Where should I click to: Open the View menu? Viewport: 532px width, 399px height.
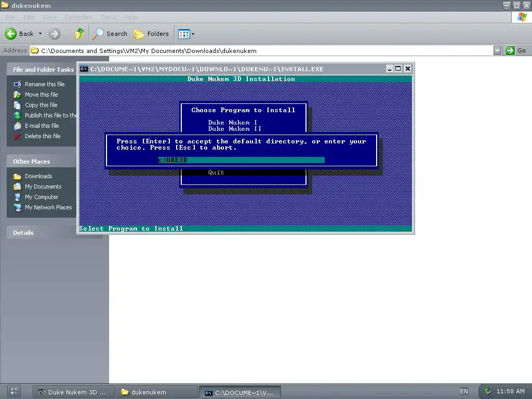[49, 17]
